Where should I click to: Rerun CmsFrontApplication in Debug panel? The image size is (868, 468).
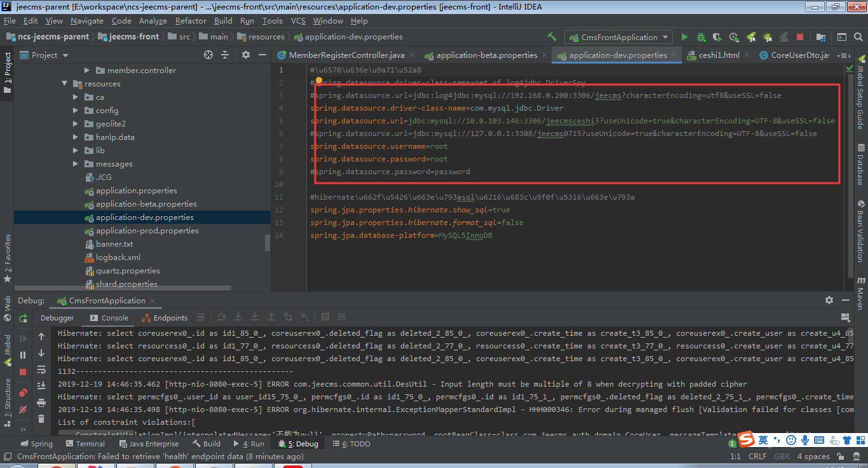pos(24,318)
